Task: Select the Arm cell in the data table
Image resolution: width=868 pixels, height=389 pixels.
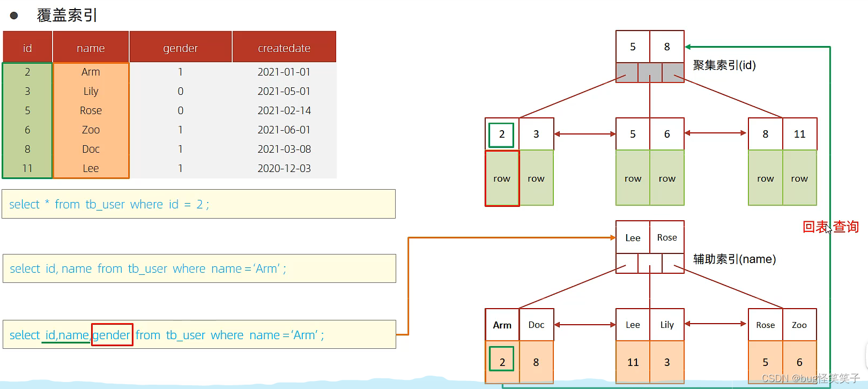Action: pyautogui.click(x=91, y=72)
